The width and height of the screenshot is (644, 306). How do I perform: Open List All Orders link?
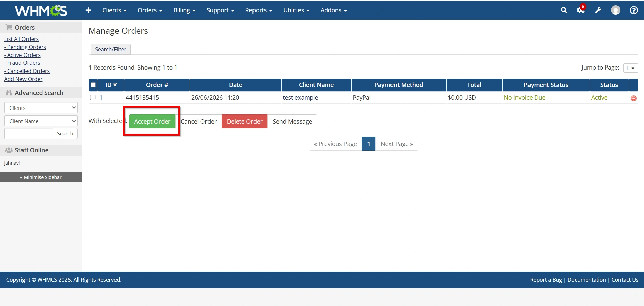pos(21,39)
